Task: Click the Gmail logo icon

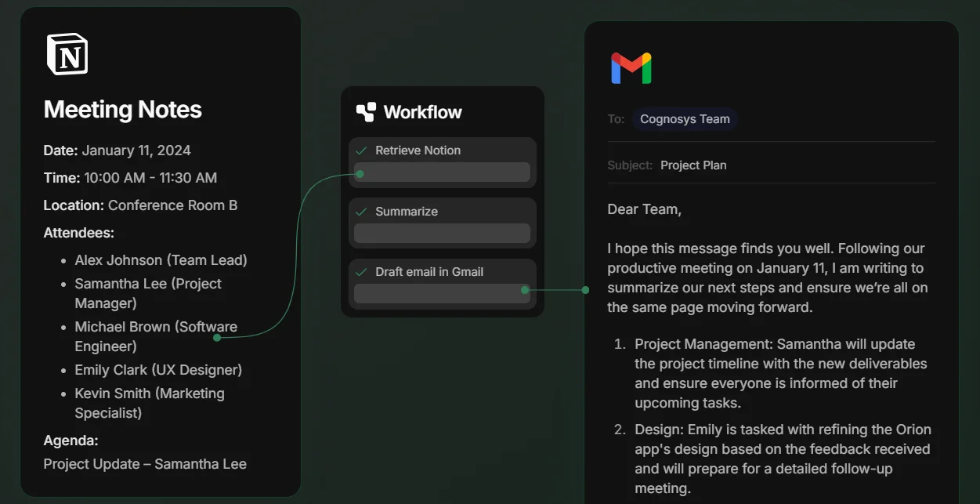Action: tap(631, 69)
